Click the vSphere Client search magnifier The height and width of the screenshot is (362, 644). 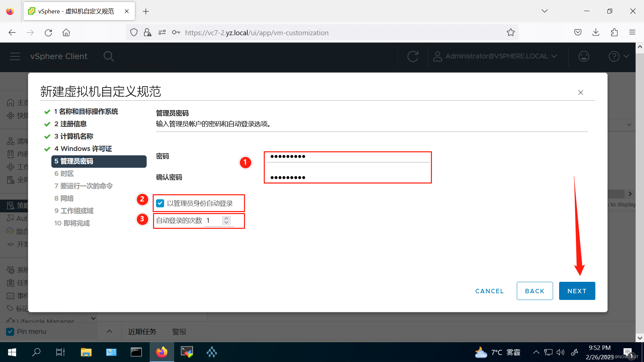pos(109,56)
